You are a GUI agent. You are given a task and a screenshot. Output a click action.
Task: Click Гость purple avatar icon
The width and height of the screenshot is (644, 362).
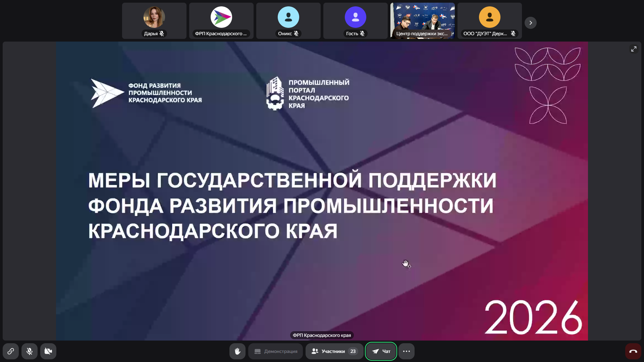click(356, 17)
